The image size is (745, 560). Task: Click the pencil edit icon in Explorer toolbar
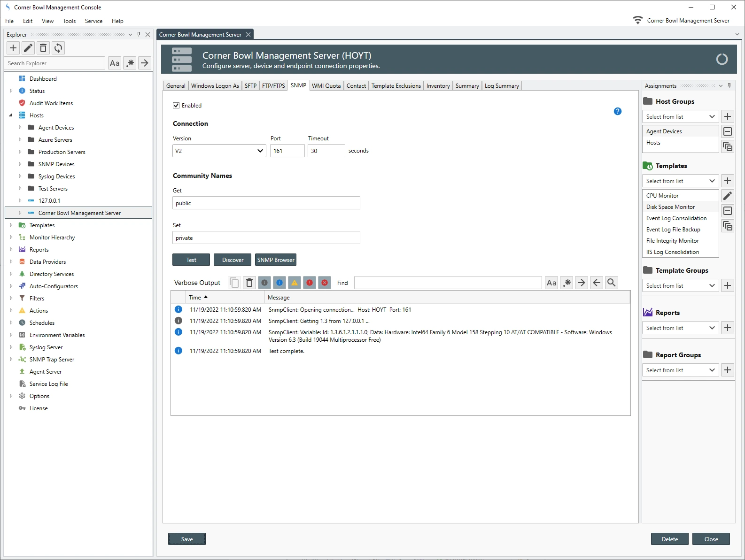click(x=28, y=48)
